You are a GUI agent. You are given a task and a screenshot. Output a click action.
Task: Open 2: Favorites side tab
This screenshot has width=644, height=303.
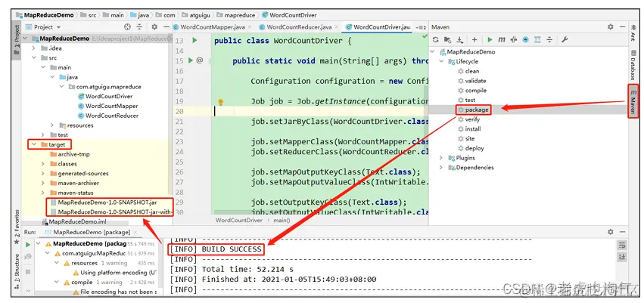pos(17,227)
